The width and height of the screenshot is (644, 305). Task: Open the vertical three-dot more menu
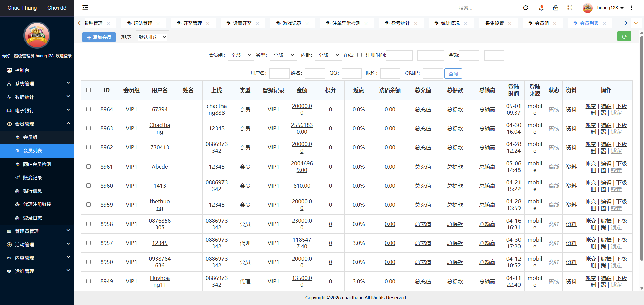pos(631,8)
